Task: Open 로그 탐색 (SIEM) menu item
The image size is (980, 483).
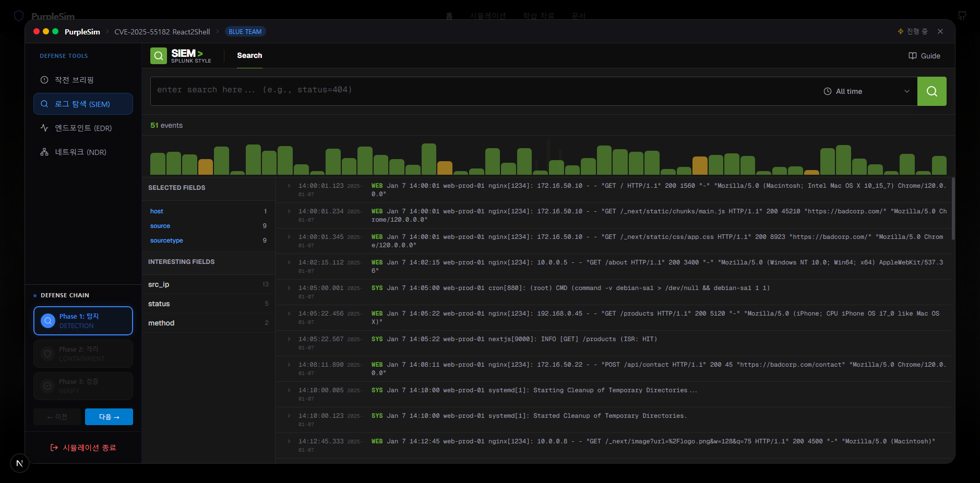Action: tap(83, 104)
